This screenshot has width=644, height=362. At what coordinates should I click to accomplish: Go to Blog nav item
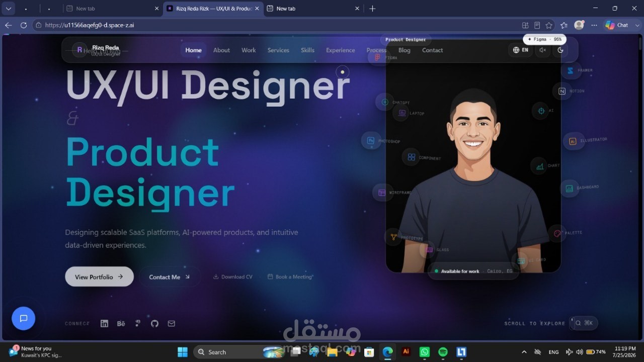[404, 50]
